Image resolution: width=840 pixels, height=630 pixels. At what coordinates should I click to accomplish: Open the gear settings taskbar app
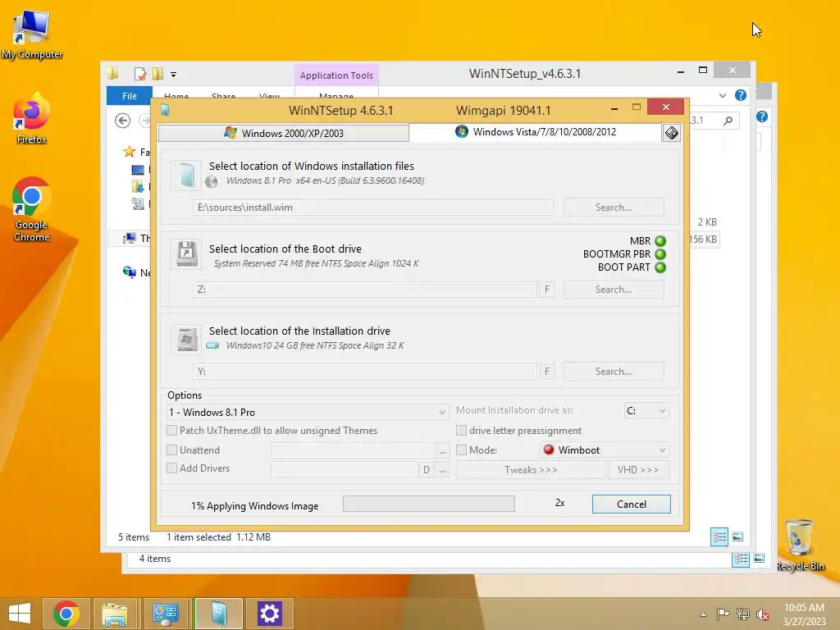[x=269, y=614]
